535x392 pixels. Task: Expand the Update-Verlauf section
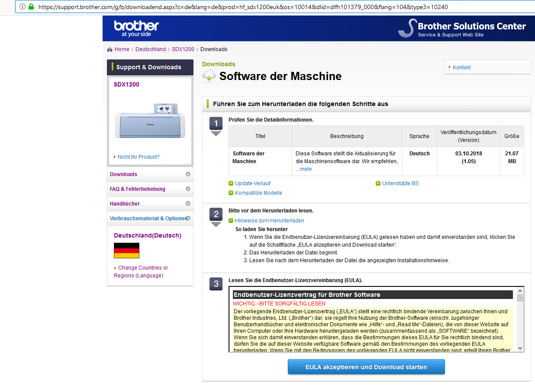coord(231,183)
